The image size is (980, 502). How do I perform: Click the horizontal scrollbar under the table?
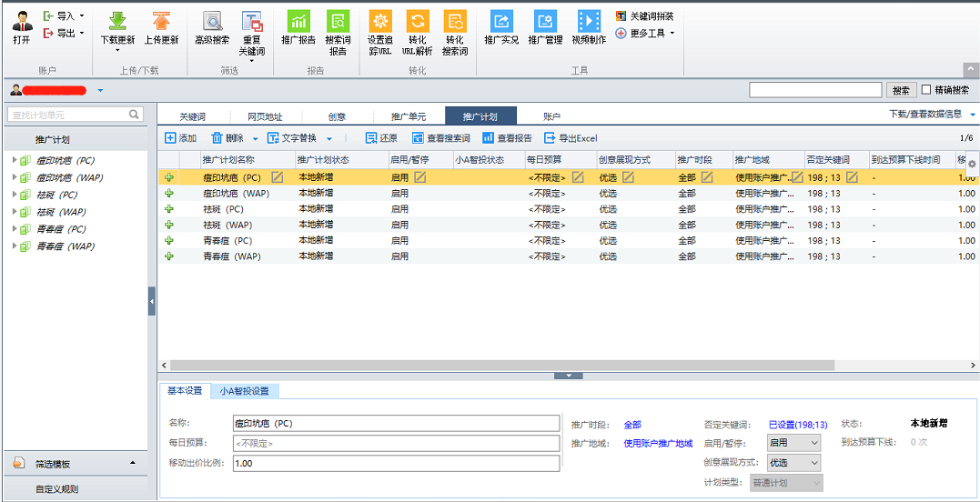[x=502, y=365]
